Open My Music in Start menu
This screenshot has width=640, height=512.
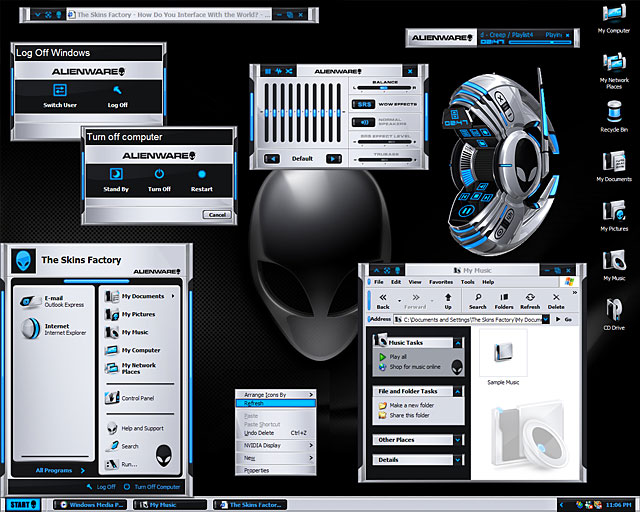pyautogui.click(x=127, y=332)
